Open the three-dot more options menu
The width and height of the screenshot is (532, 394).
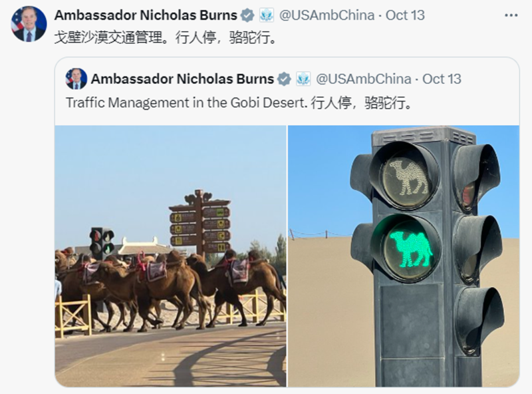click(x=511, y=15)
